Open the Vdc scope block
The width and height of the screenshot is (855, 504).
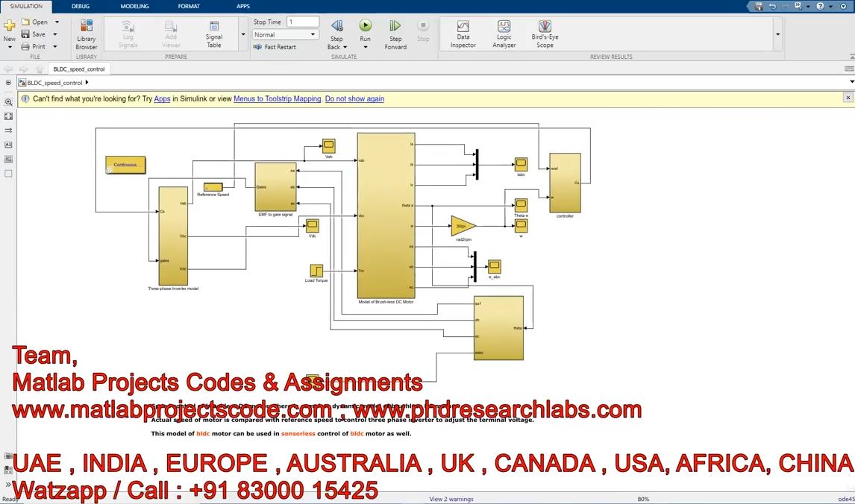click(313, 226)
